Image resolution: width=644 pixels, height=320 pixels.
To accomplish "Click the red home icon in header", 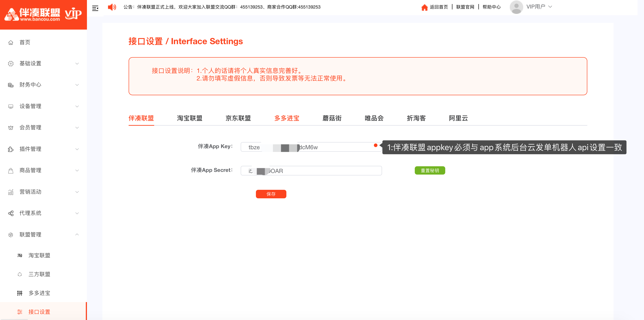I will [424, 7].
